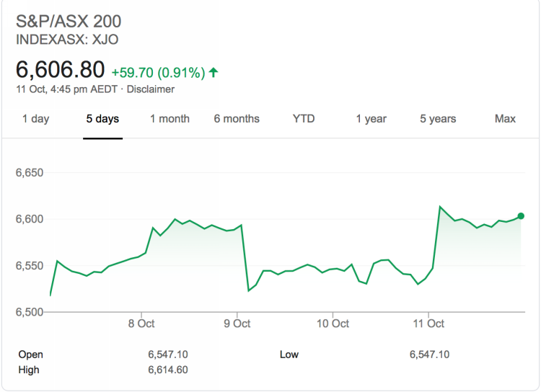Select the 5 days tab
The width and height of the screenshot is (541, 392).
(102, 119)
